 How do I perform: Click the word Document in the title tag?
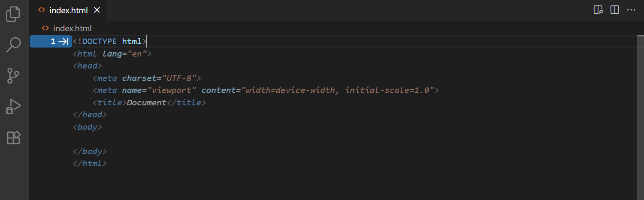tap(146, 103)
